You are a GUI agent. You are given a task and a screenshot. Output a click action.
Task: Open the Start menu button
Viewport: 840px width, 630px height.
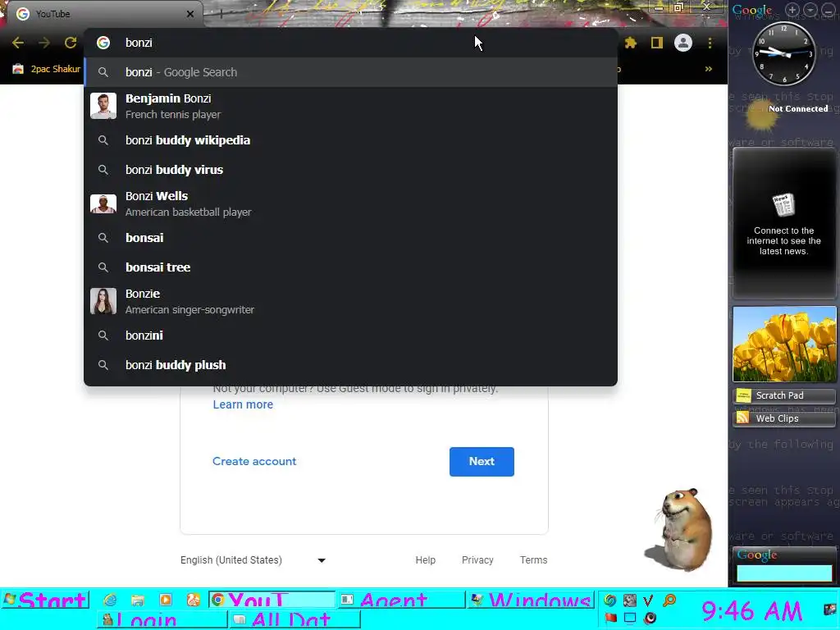(45, 600)
